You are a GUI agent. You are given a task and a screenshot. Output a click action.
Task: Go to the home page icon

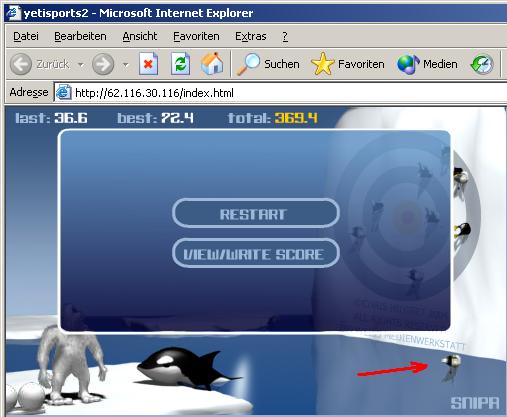(212, 63)
